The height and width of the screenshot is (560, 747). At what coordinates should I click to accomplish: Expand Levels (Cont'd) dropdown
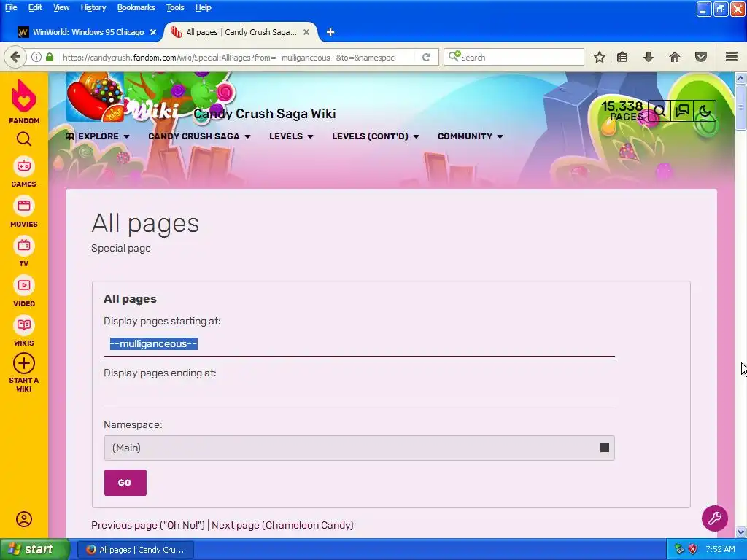376,136
